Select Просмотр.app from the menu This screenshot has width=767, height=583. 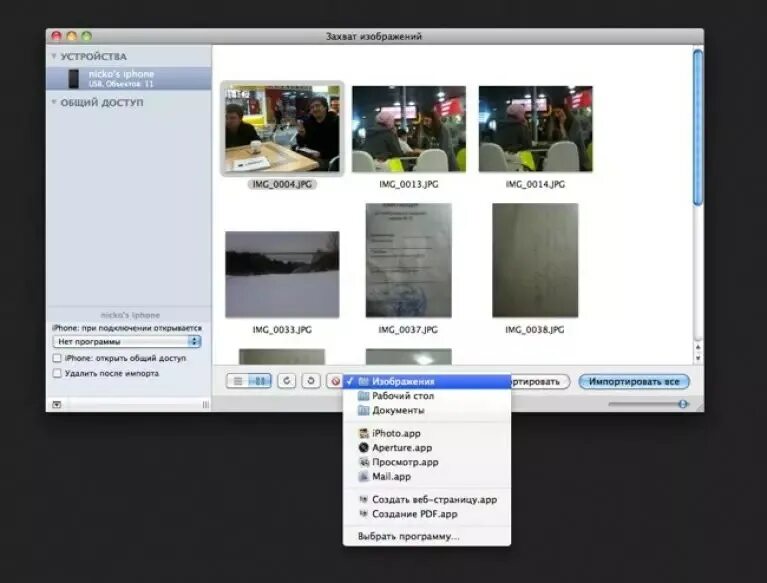click(x=427, y=462)
